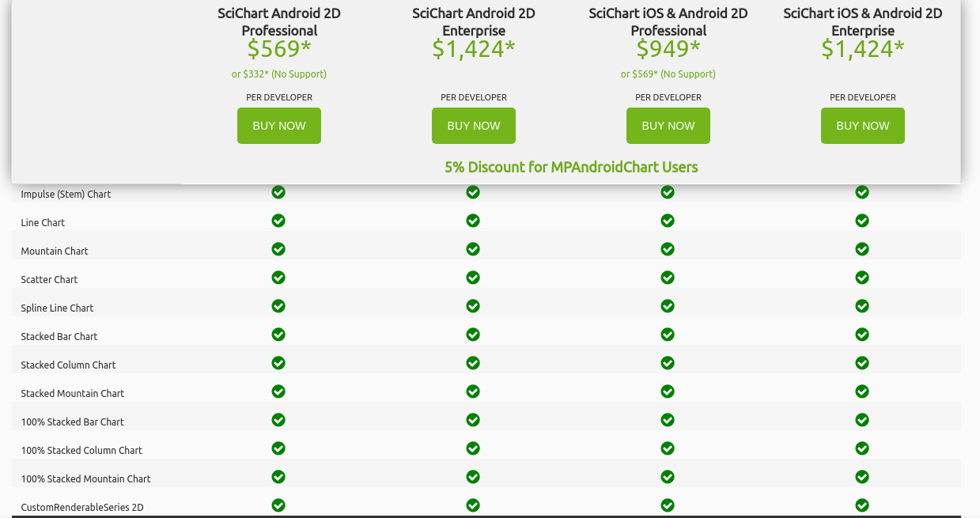
Task: Click BUY NOW for Android 2D Professional
Action: pyautogui.click(x=279, y=126)
